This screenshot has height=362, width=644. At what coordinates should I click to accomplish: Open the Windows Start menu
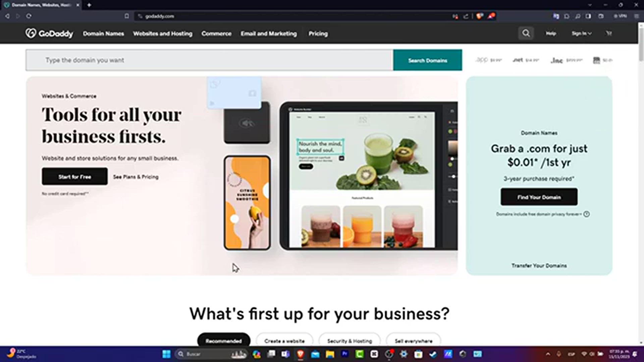[166, 354]
